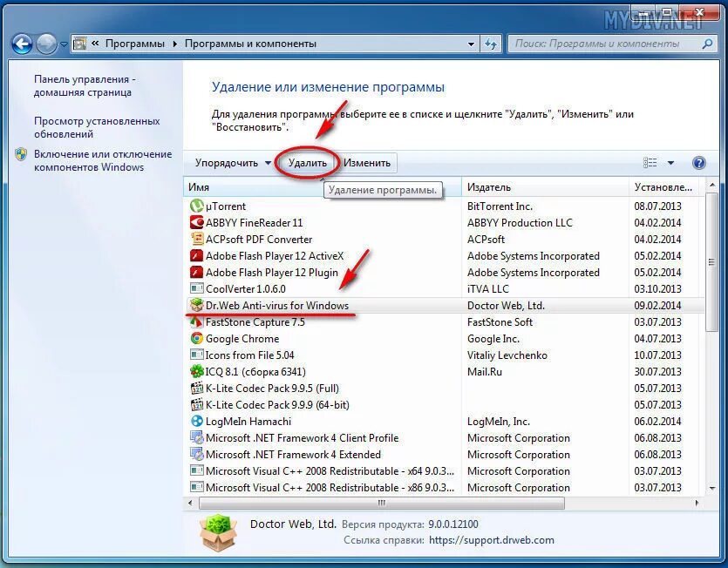Click the scroll up arrow of list
Screen dimensions: 728x568
click(711, 186)
